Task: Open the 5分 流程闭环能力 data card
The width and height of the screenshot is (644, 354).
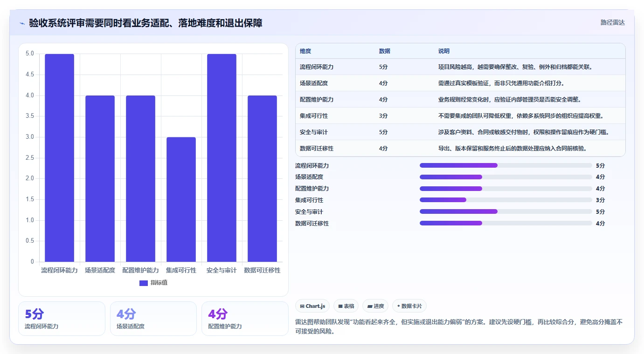Action: [x=62, y=319]
